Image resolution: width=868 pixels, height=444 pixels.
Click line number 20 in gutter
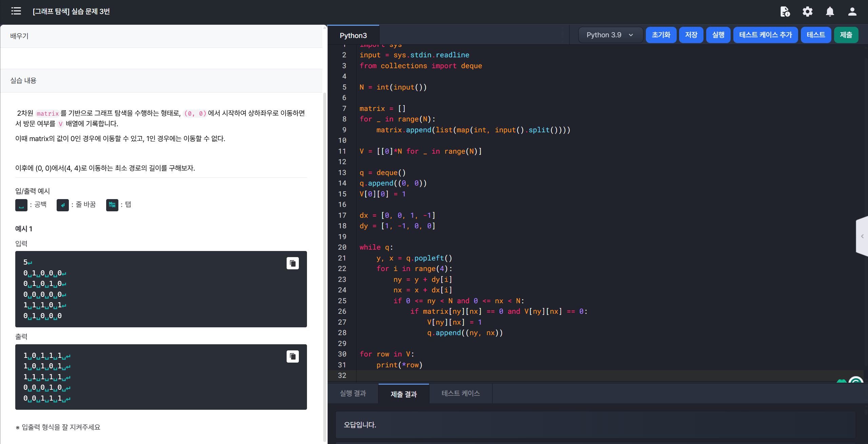(x=342, y=247)
